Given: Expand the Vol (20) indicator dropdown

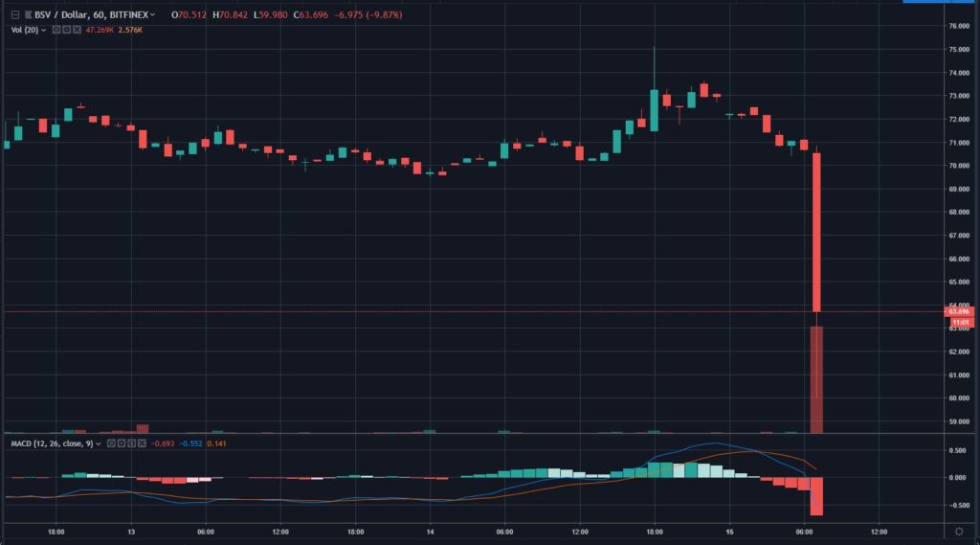Looking at the screenshot, I should coord(44,30).
